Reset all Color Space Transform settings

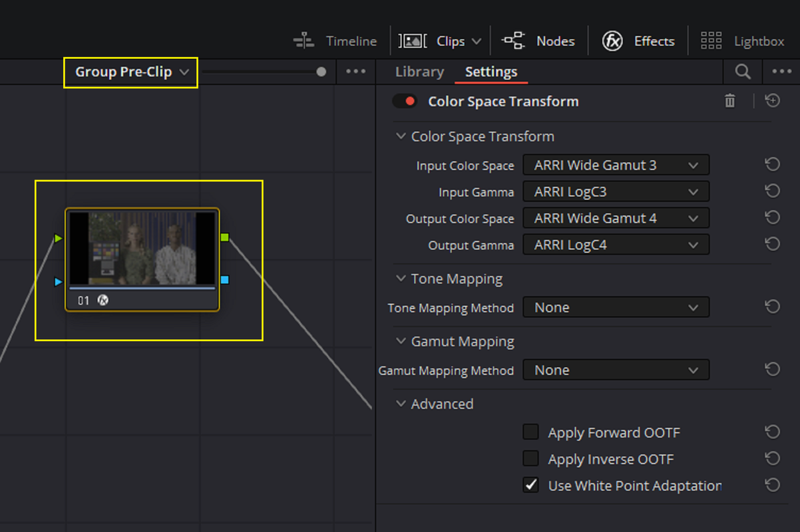772,101
